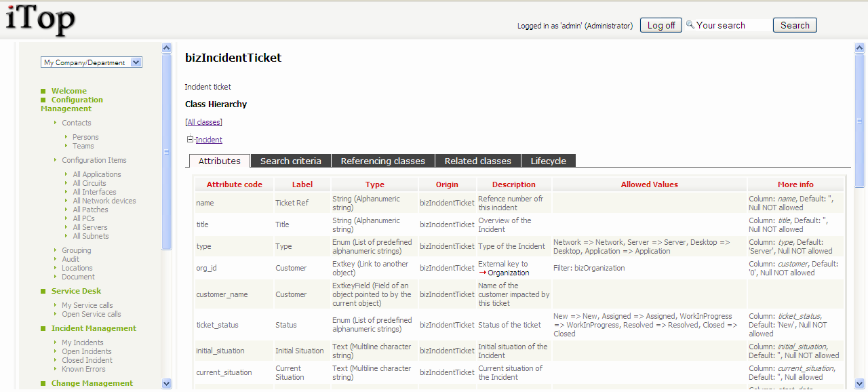This screenshot has width=868, height=392.
Task: Click the Allowed Values column header
Action: coord(650,184)
